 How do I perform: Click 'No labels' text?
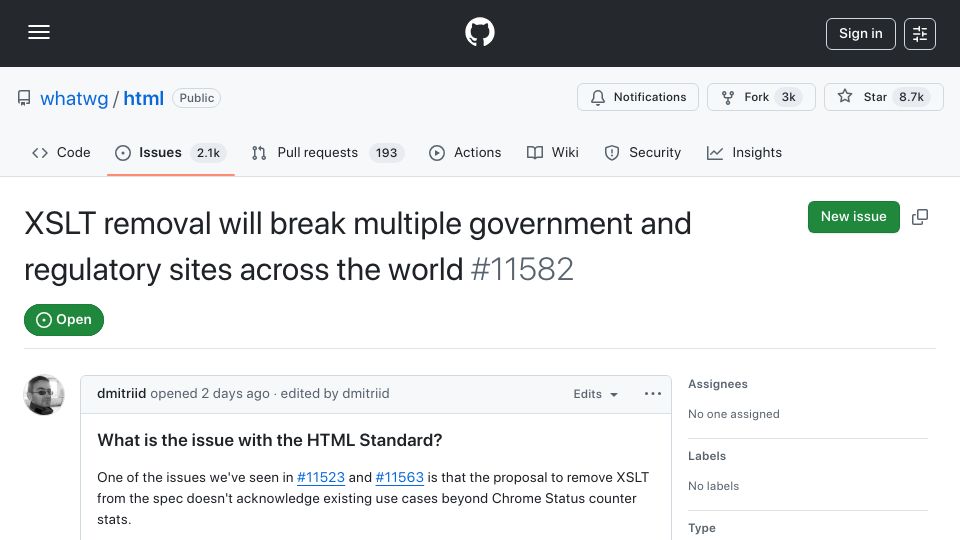click(713, 486)
